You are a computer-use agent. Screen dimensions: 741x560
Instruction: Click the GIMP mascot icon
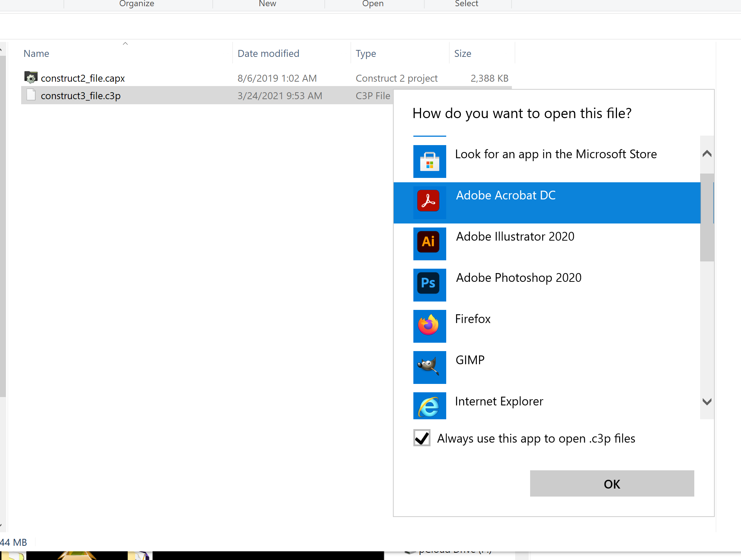pos(429,367)
